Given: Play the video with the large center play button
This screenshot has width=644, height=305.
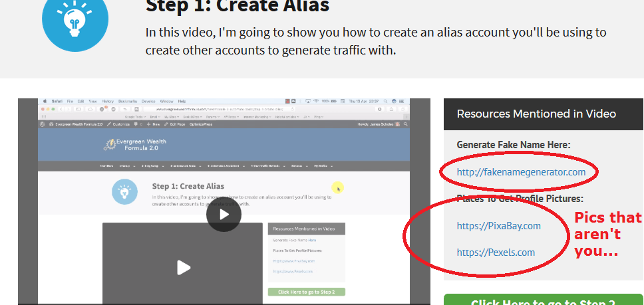Looking at the screenshot, I should 224,215.
